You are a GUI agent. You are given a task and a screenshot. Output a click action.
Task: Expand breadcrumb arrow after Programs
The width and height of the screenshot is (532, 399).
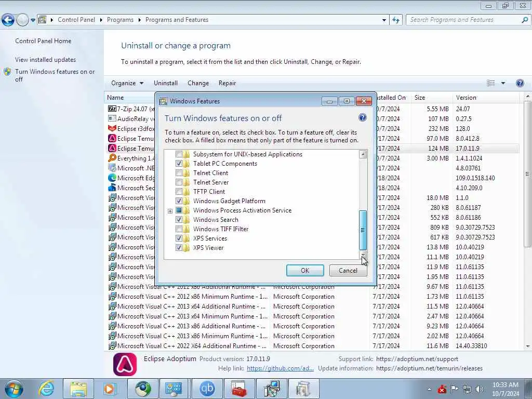pyautogui.click(x=139, y=20)
